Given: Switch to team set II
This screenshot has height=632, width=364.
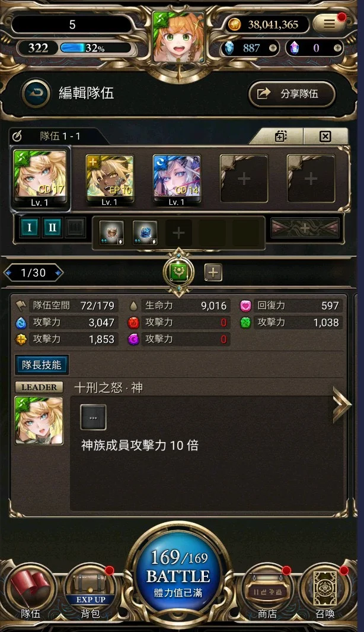Looking at the screenshot, I should pyautogui.click(x=52, y=228).
